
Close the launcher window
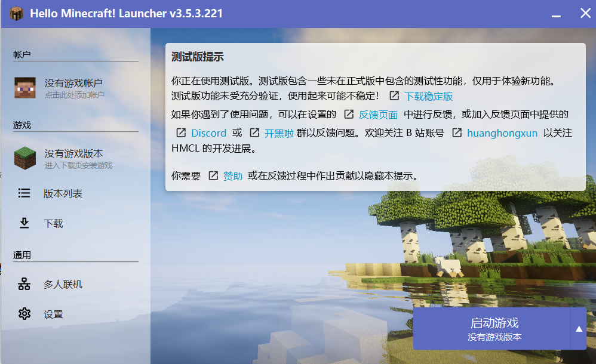[585, 13]
